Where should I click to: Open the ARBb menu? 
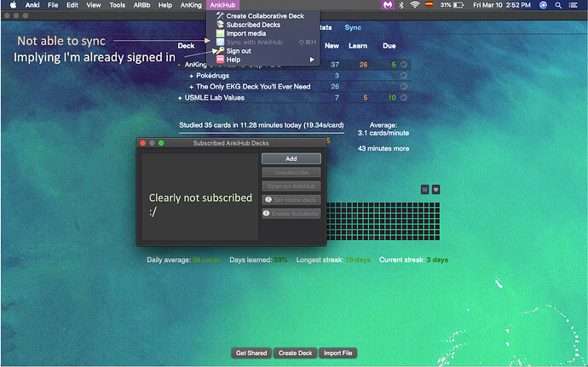click(x=141, y=5)
